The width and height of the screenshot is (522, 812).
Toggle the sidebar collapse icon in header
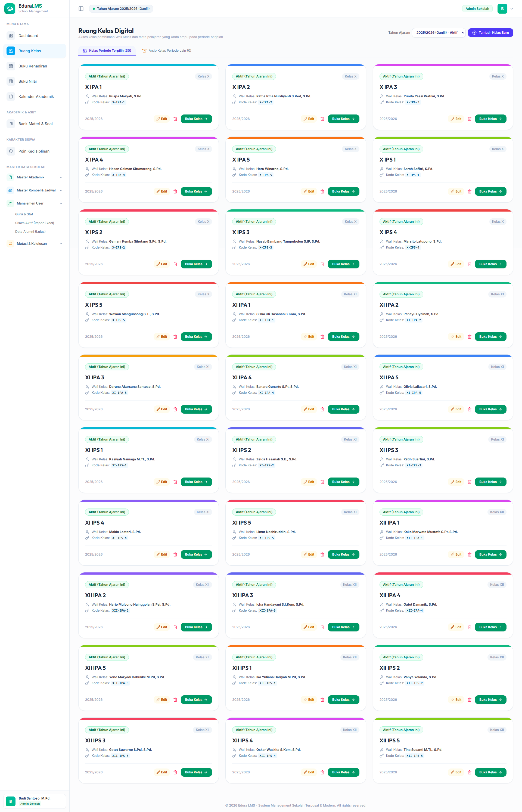coord(81,9)
